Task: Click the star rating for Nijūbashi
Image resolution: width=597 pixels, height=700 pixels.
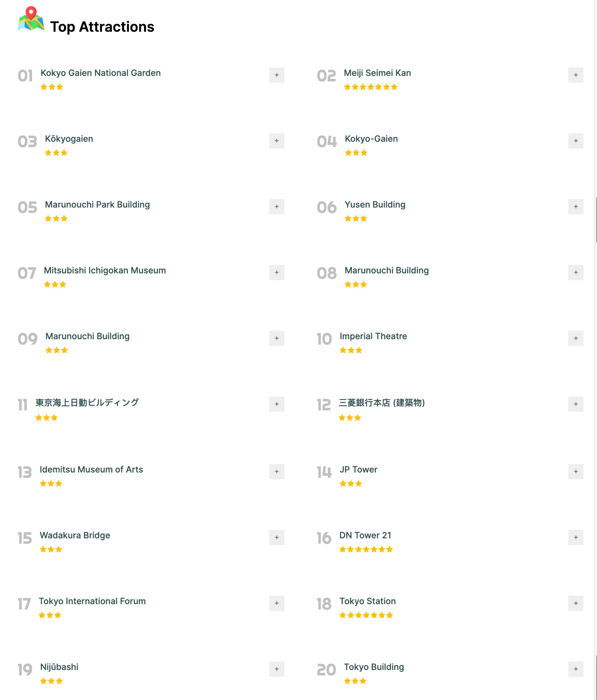Action: pos(51,681)
